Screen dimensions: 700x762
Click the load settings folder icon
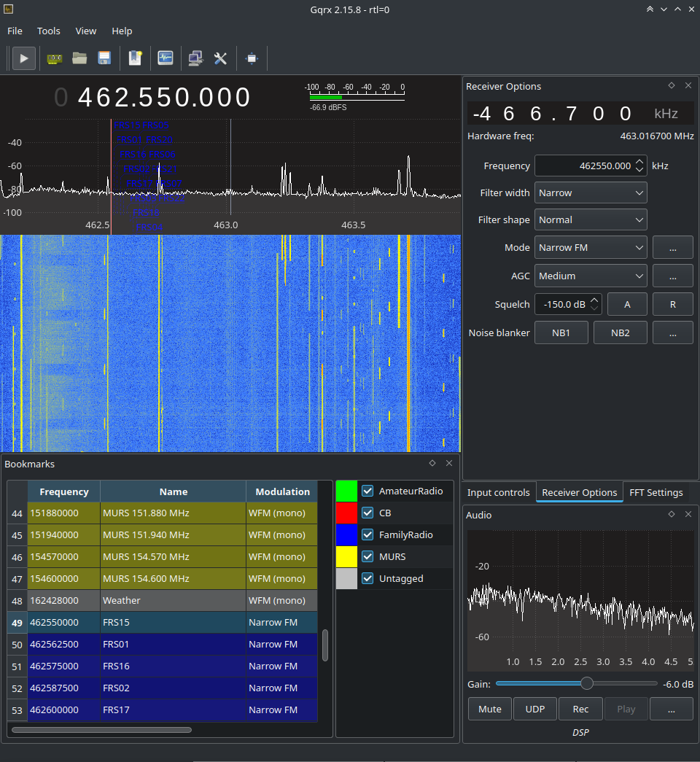[x=79, y=58]
